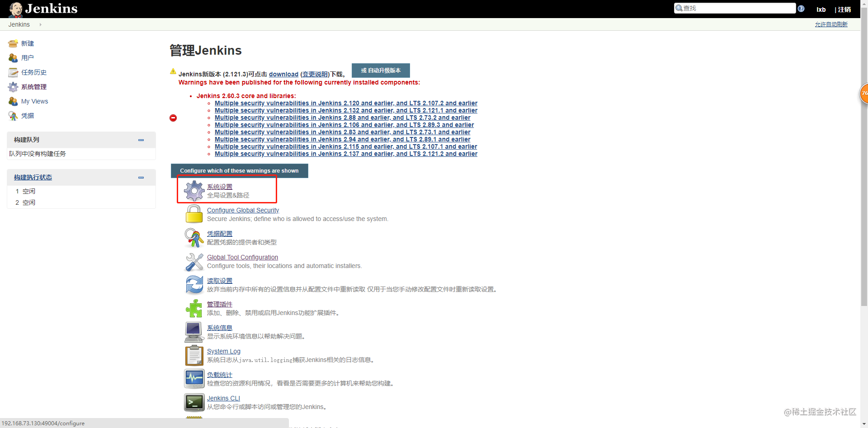Screen dimensions: 868x428
Task: Open 用户 in the sidebar menu
Action: click(28, 58)
